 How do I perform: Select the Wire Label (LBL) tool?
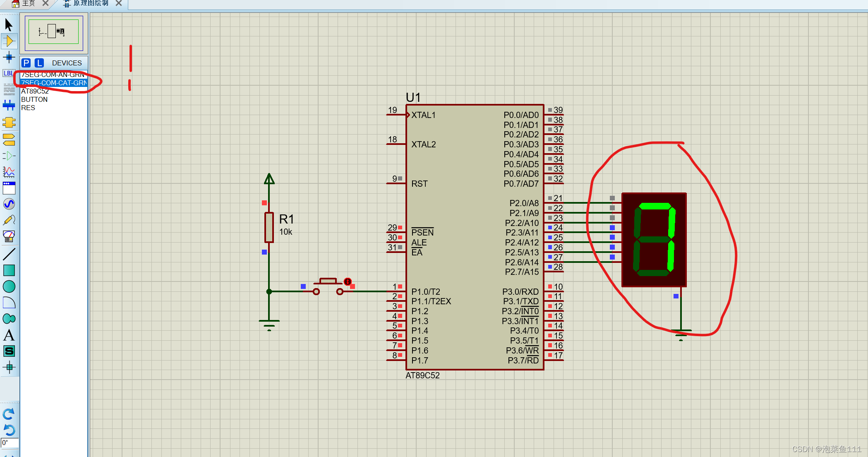click(8, 73)
